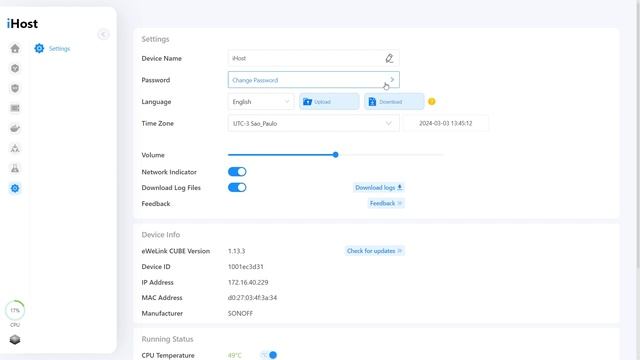The height and width of the screenshot is (360, 640).
Task: Select the version number 1.13.3
Action: (x=236, y=251)
